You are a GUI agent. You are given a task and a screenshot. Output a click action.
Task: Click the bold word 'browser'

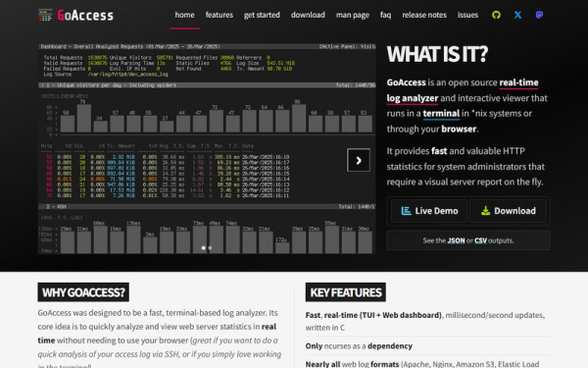point(459,129)
